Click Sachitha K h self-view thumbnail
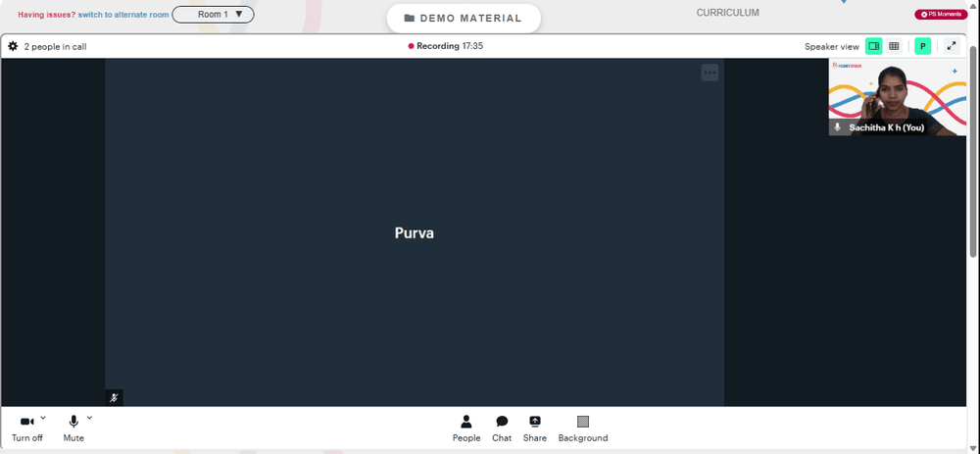 point(897,97)
